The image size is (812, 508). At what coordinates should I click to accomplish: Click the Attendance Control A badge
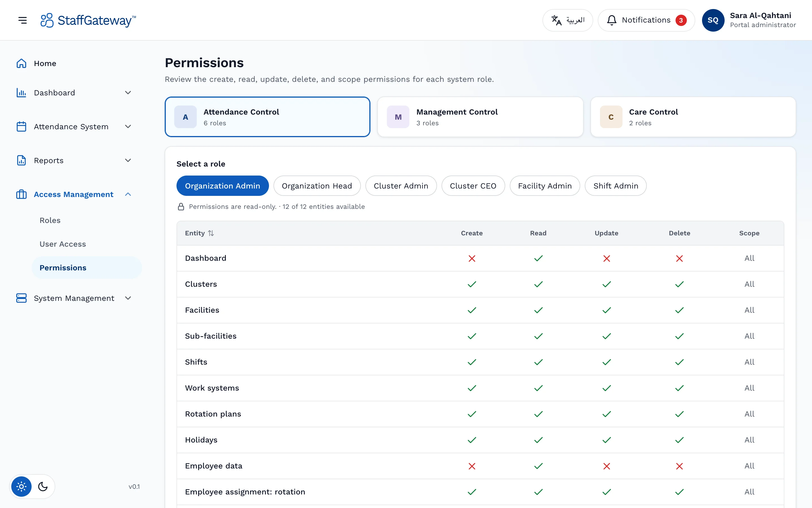pyautogui.click(x=186, y=117)
